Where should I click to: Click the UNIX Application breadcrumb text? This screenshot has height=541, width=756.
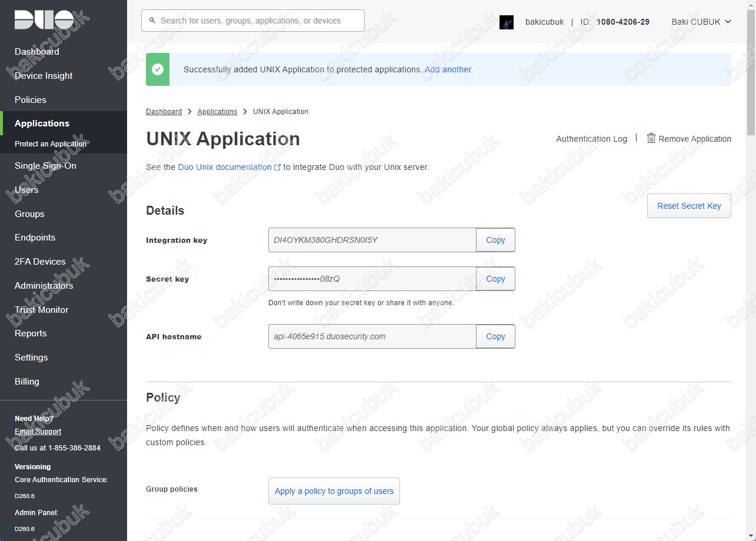point(281,112)
